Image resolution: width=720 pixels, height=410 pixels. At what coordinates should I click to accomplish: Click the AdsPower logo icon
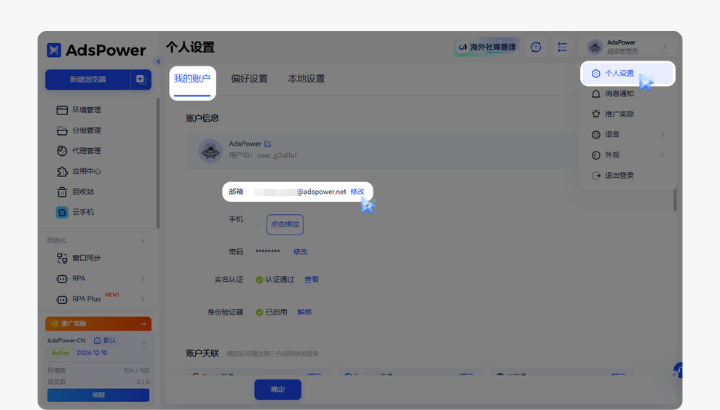54,50
